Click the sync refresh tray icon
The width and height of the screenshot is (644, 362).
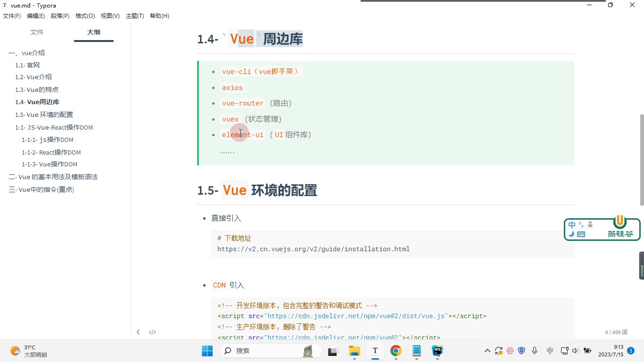click(499, 351)
